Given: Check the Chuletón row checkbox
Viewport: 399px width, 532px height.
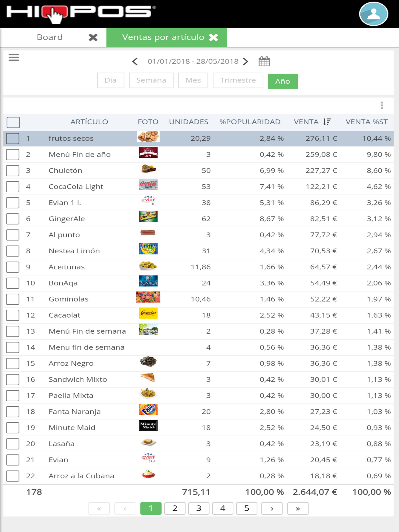Looking at the screenshot, I should pyautogui.click(x=13, y=171).
